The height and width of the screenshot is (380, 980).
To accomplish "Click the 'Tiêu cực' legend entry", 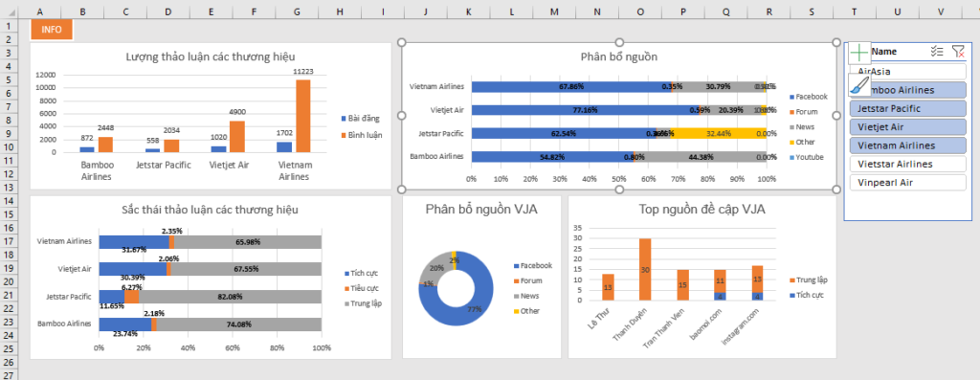I will [361, 288].
